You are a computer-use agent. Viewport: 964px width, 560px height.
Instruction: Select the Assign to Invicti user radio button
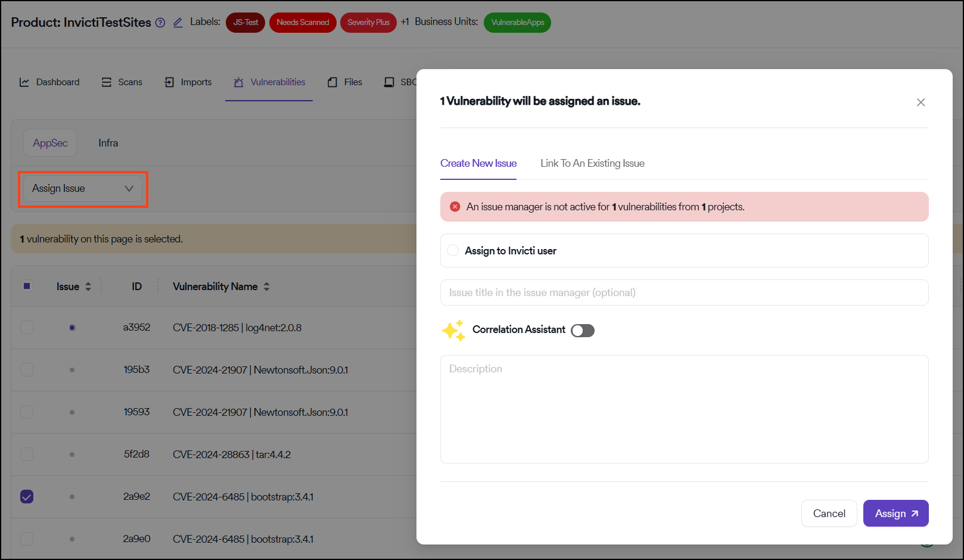[x=453, y=251]
